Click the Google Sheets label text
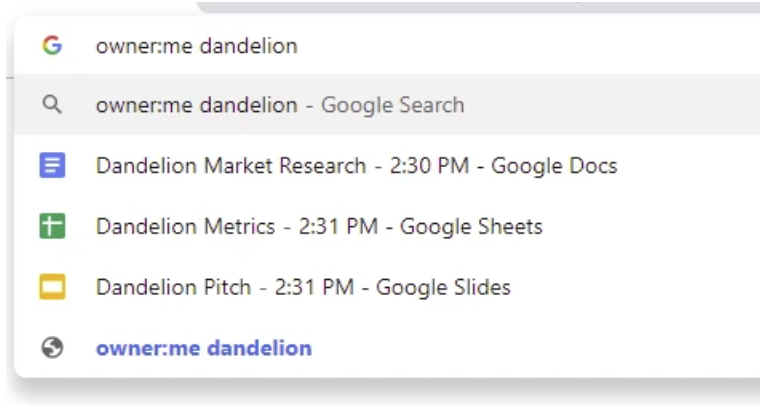The height and width of the screenshot is (412, 760). 471,227
